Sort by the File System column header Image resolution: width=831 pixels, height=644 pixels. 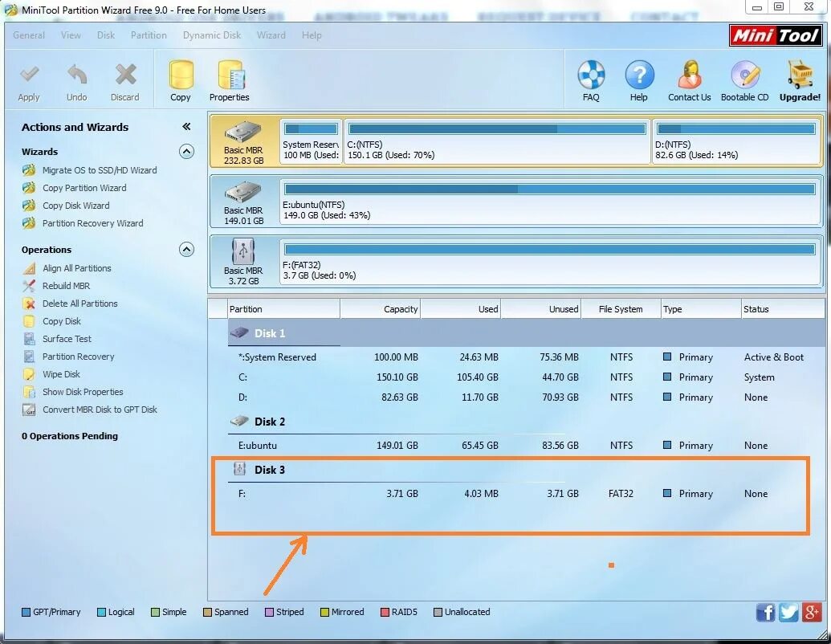pos(621,309)
